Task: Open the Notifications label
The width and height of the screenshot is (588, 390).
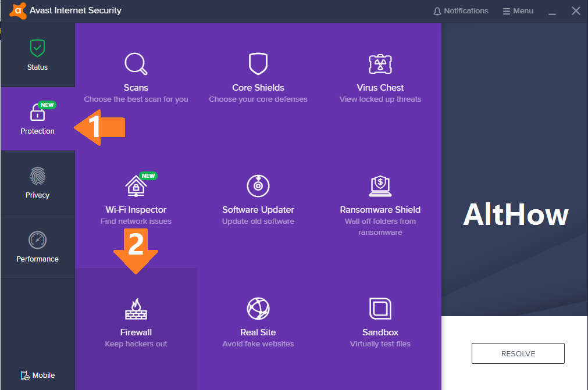Action: (466, 11)
